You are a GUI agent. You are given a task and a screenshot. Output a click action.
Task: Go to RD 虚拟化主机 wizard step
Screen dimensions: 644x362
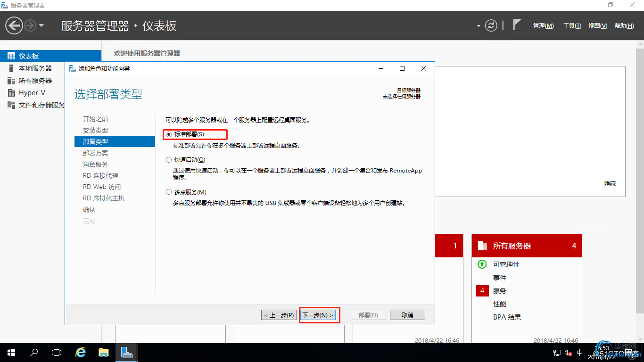coord(104,198)
